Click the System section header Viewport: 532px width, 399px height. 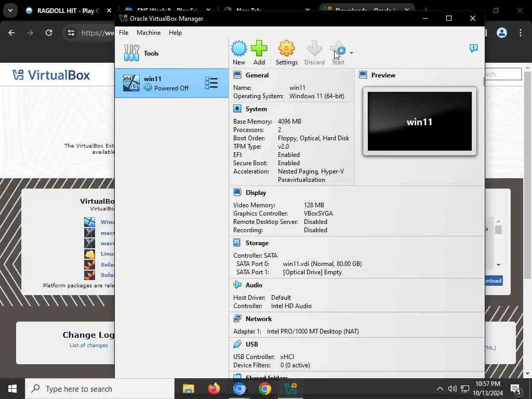[x=256, y=109]
